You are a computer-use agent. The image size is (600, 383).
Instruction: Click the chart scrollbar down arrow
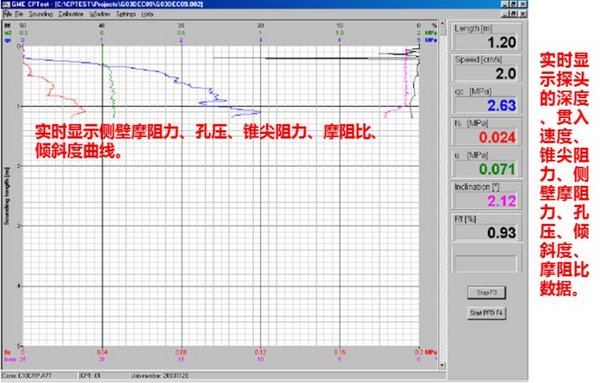[442, 365]
